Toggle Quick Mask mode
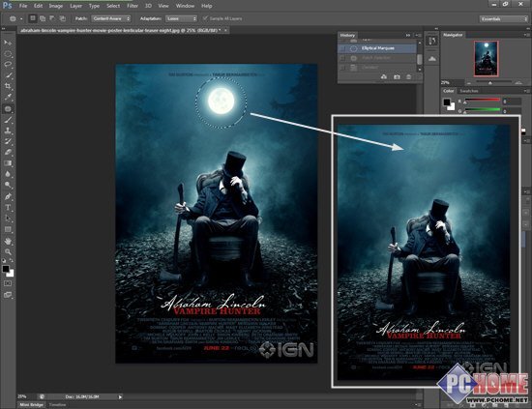This screenshot has height=409, width=532. [8, 283]
